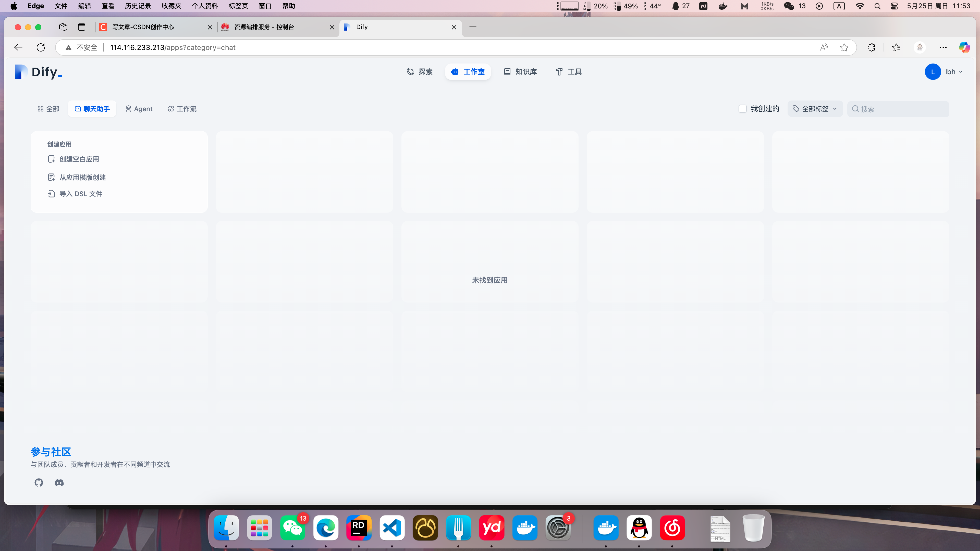Open a new browser tab
This screenshot has height=551, width=980.
click(472, 27)
